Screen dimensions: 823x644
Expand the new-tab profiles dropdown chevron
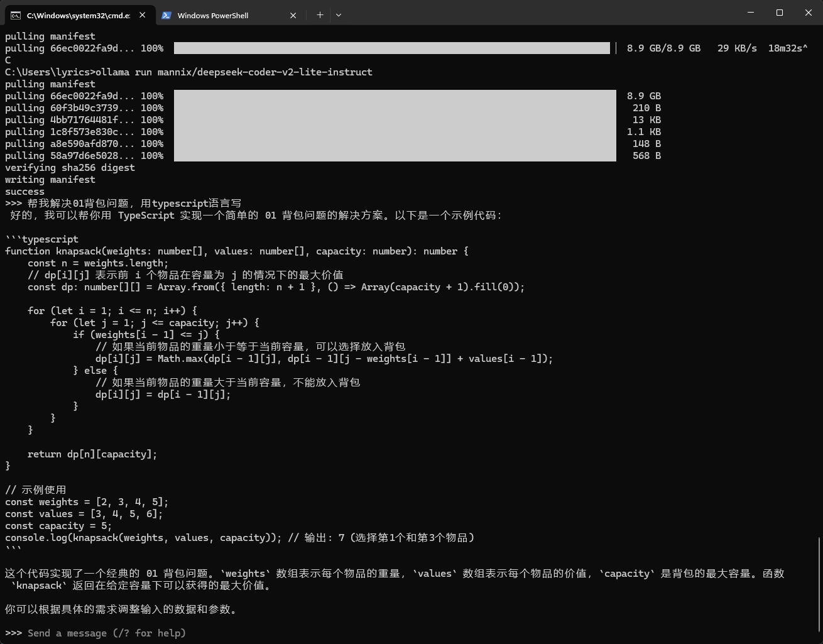tap(339, 15)
